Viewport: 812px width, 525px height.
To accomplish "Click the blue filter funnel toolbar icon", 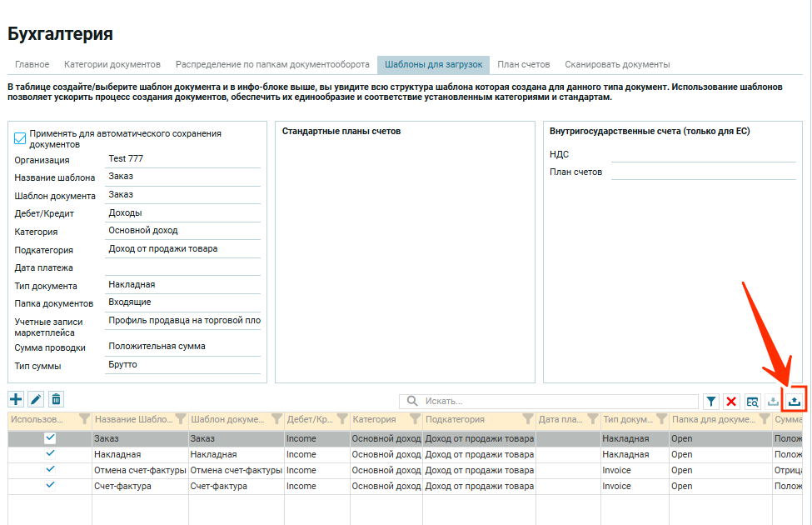I will point(711,402).
